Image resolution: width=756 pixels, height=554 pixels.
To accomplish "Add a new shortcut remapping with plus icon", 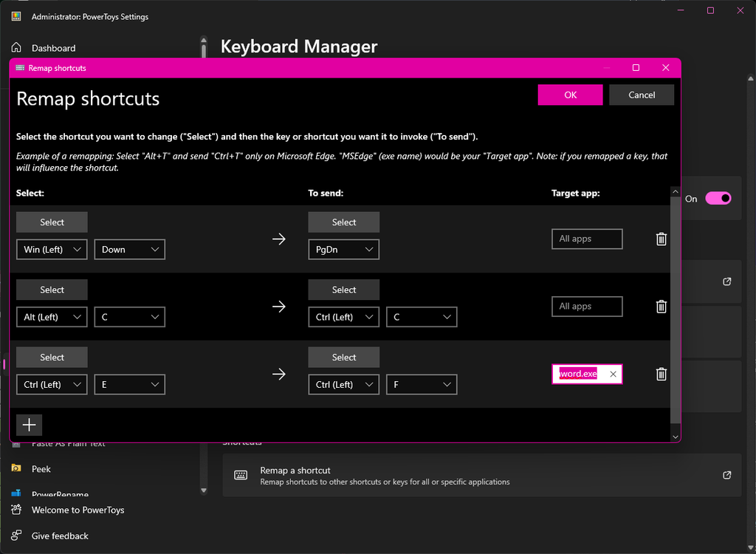I will click(x=29, y=425).
